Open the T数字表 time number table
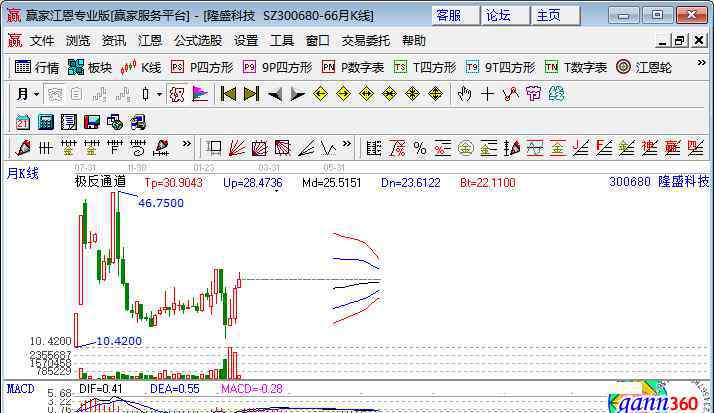The width and height of the screenshot is (714, 413). (x=576, y=67)
